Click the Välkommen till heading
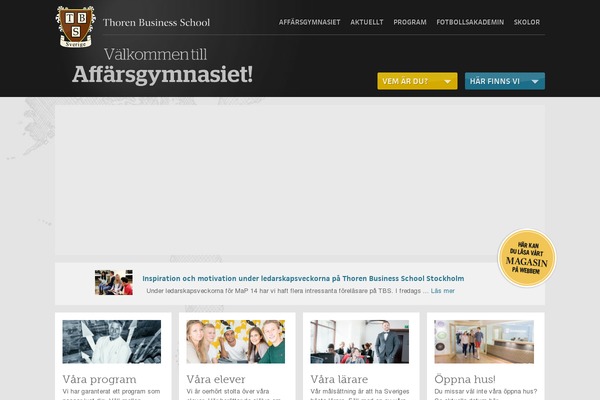The image size is (600, 400). (155, 54)
